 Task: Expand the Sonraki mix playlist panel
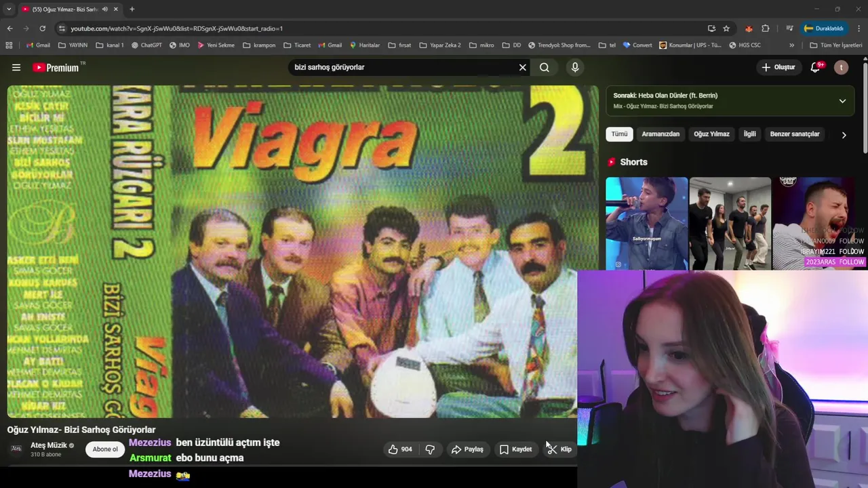click(x=842, y=101)
